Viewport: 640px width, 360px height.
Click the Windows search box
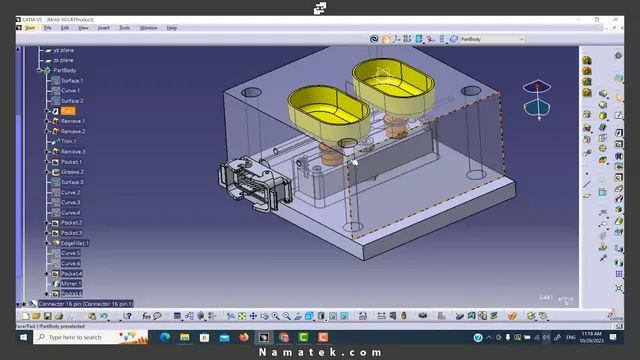point(90,337)
